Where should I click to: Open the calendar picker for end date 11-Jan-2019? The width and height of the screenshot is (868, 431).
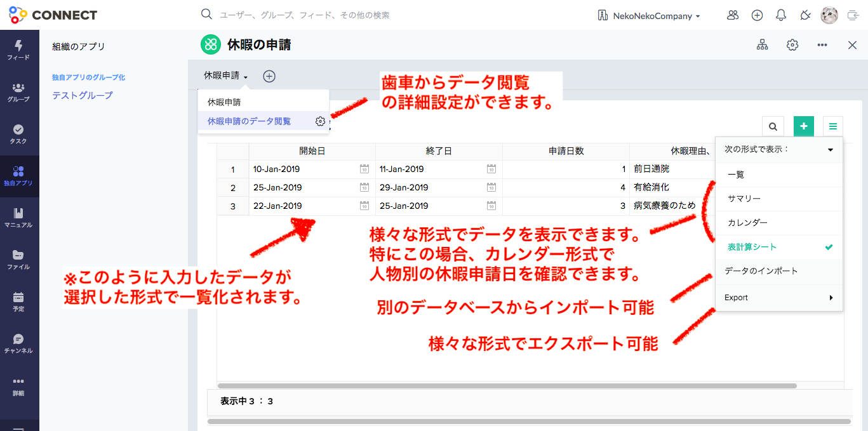click(491, 169)
